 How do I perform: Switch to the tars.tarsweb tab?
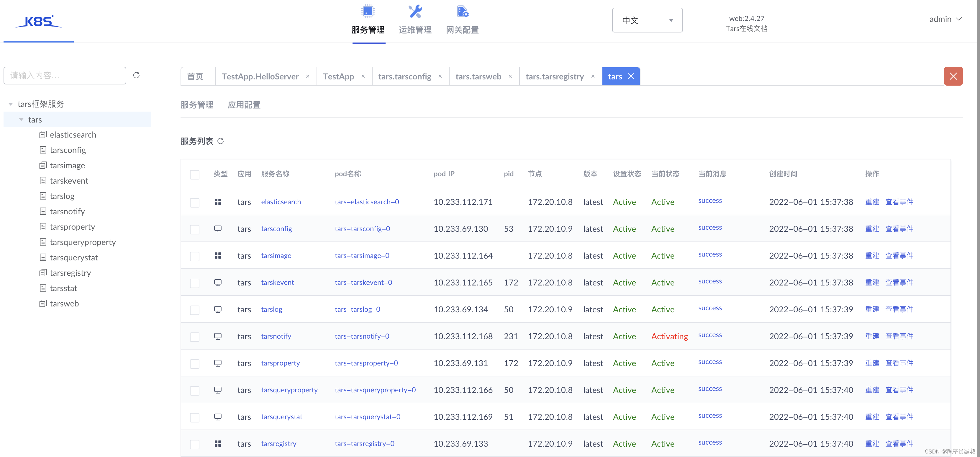point(478,76)
